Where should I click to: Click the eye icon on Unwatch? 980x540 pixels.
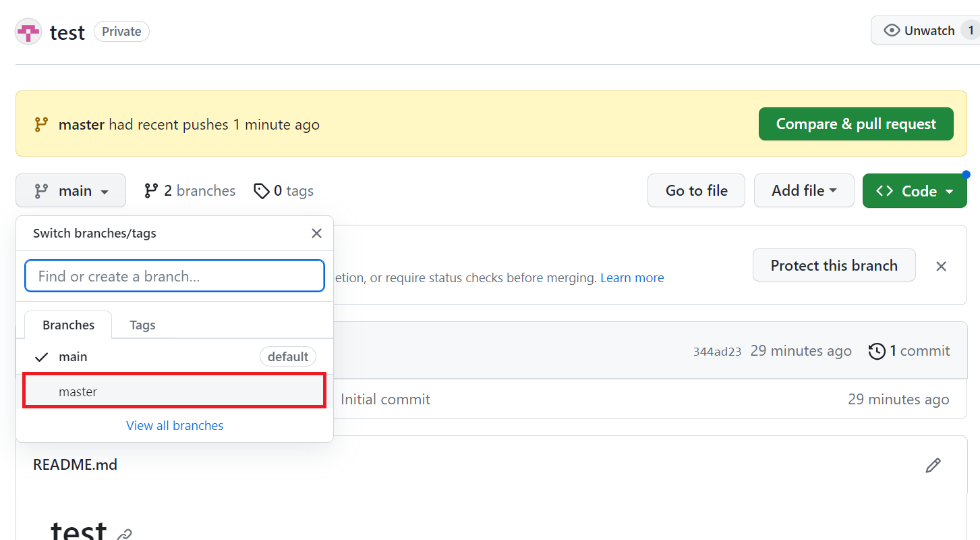click(892, 30)
